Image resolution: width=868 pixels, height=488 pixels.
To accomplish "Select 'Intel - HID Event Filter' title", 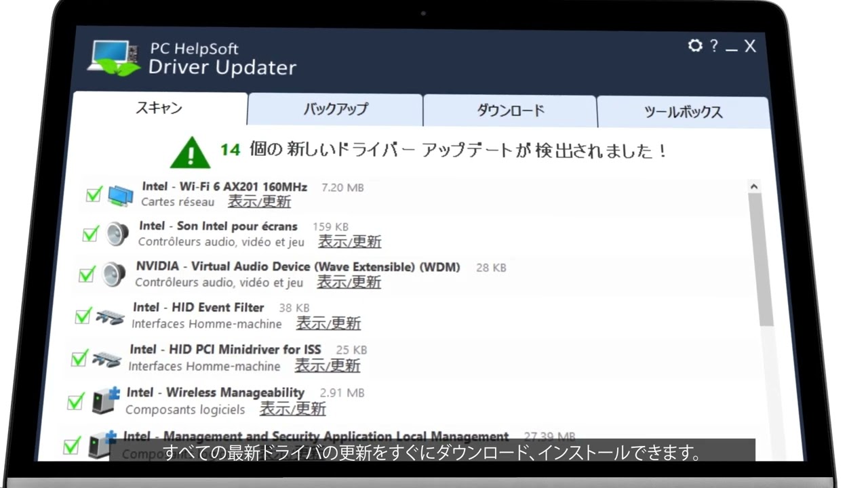I will coord(198,308).
